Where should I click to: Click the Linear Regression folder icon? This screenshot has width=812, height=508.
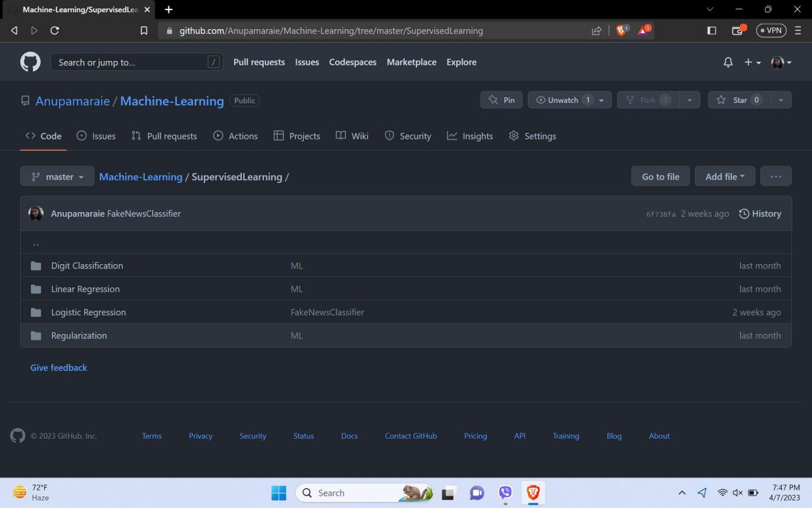[x=36, y=289]
